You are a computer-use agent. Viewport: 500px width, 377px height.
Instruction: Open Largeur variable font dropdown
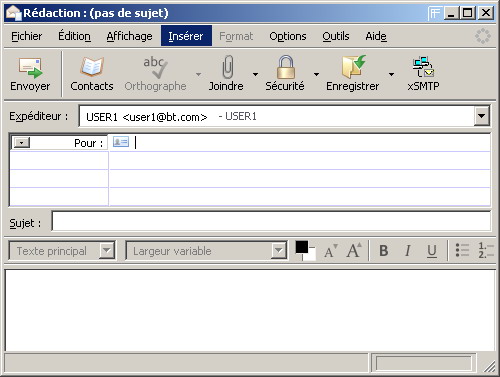click(x=278, y=250)
